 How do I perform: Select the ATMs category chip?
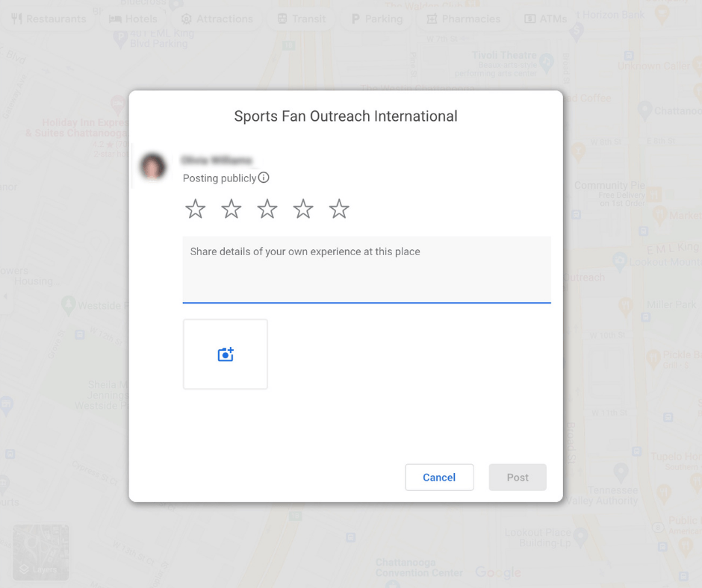[x=545, y=19]
